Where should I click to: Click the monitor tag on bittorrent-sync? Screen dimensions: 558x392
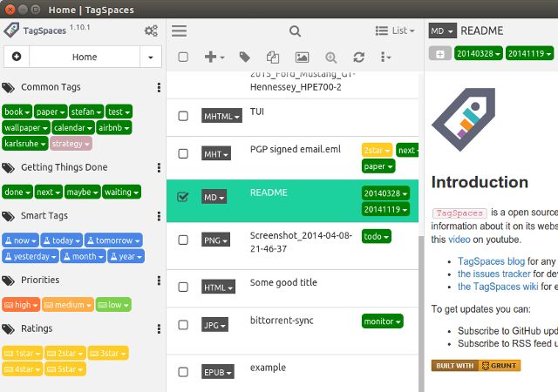tap(383, 321)
